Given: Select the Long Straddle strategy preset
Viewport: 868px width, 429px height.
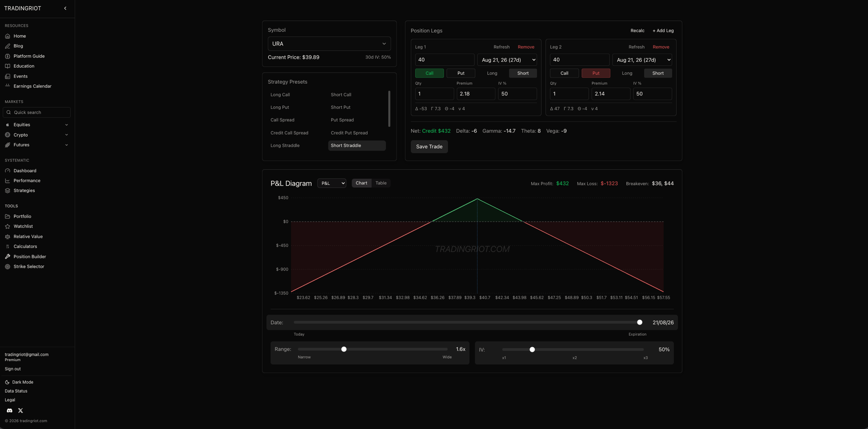Looking at the screenshot, I should point(285,145).
